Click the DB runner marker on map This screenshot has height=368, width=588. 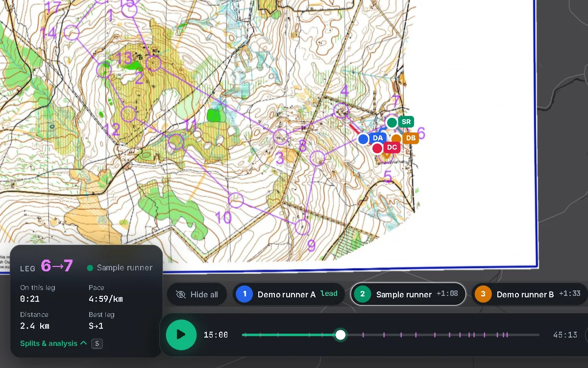point(396,139)
